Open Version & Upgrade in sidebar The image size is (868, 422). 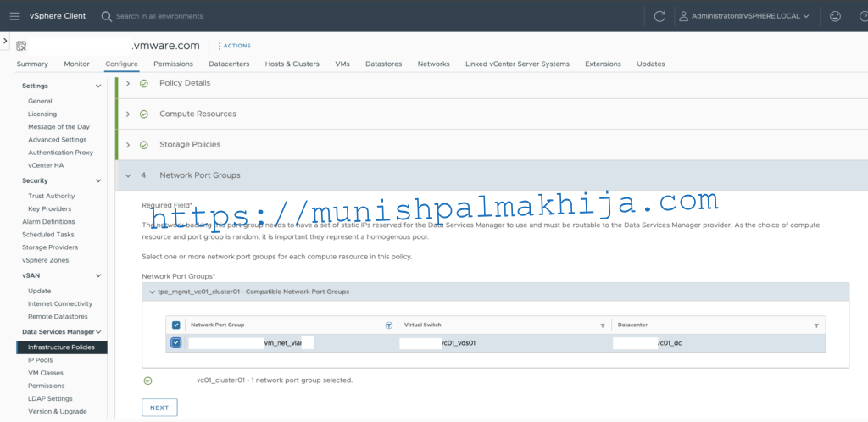click(57, 411)
